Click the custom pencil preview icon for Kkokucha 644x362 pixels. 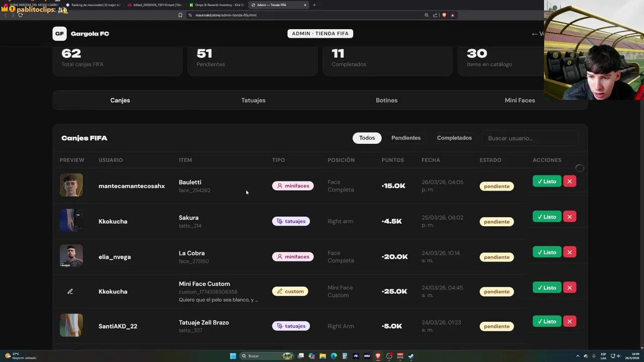pos(70,291)
